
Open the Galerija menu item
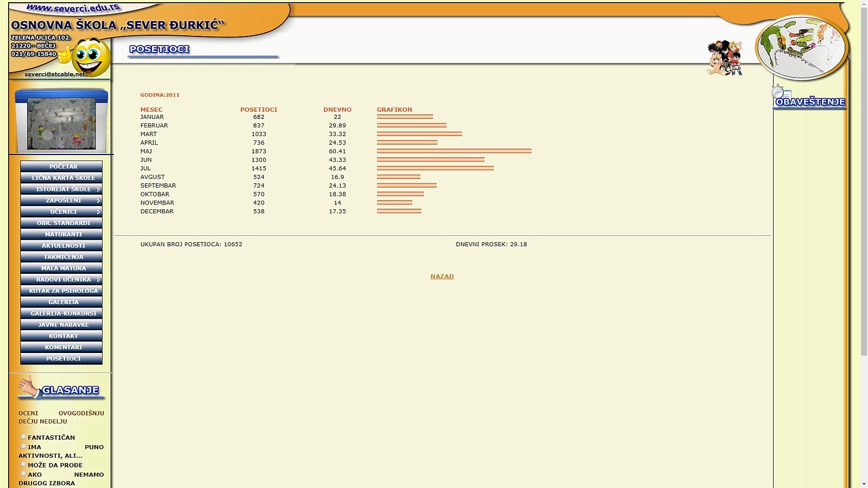point(61,302)
